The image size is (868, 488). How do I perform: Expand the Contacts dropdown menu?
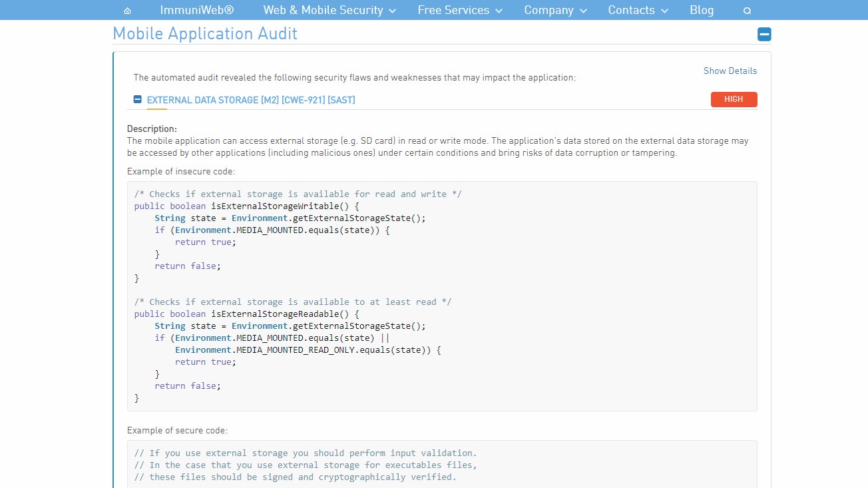[x=638, y=10]
